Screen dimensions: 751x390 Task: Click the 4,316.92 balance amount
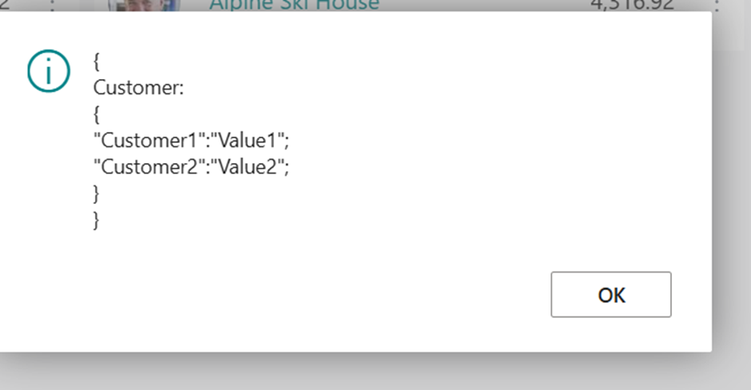click(632, 5)
